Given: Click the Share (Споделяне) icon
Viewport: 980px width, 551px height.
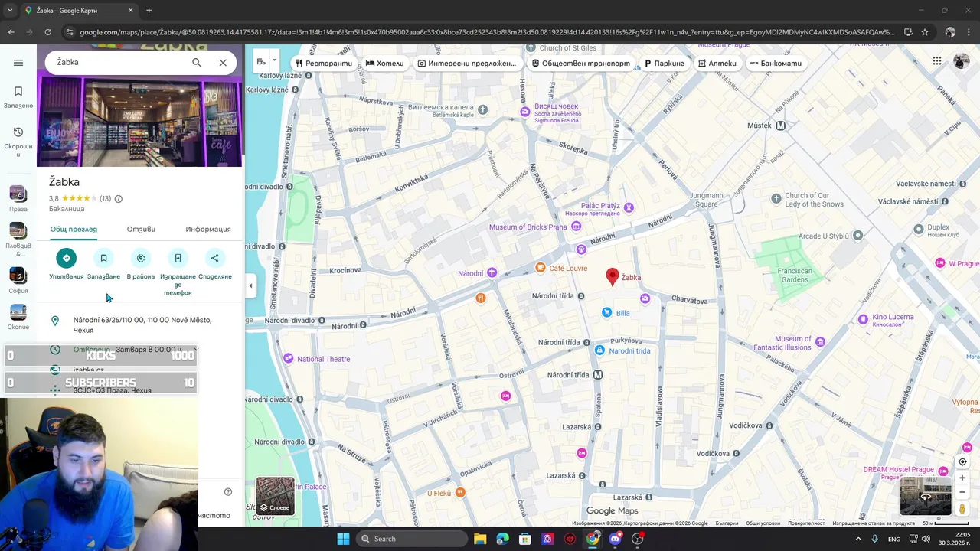Looking at the screenshot, I should (x=214, y=259).
